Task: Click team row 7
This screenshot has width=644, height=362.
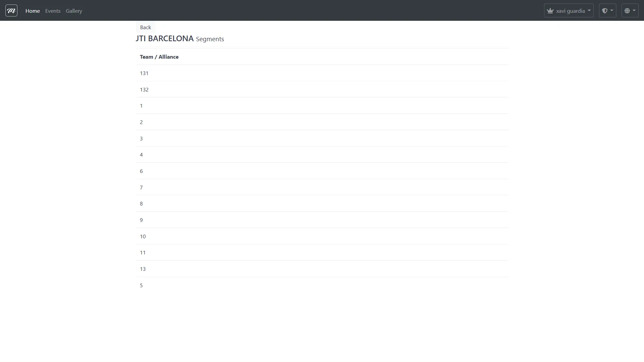Action: (141, 187)
